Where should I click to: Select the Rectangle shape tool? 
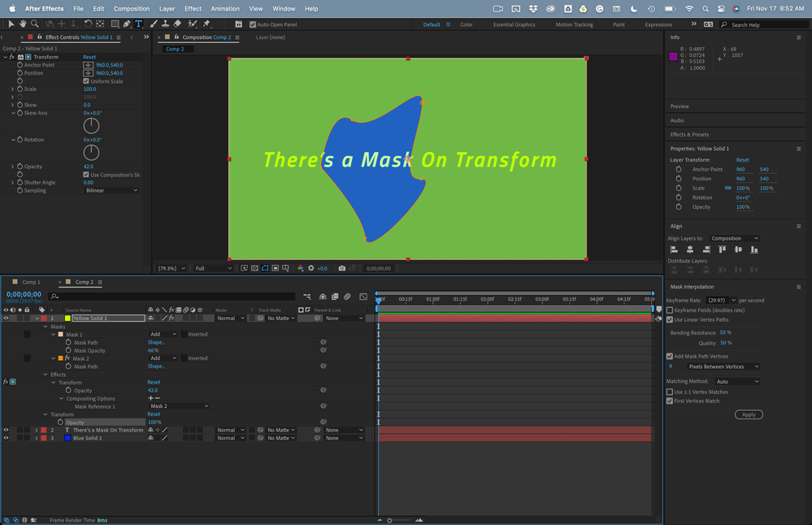click(115, 24)
